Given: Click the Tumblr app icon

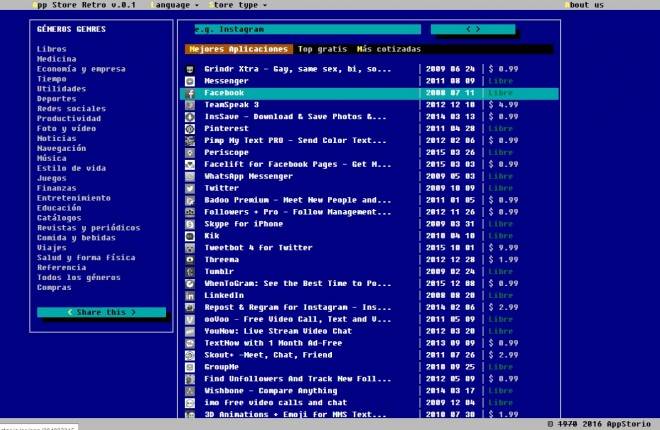Looking at the screenshot, I should (190, 272).
